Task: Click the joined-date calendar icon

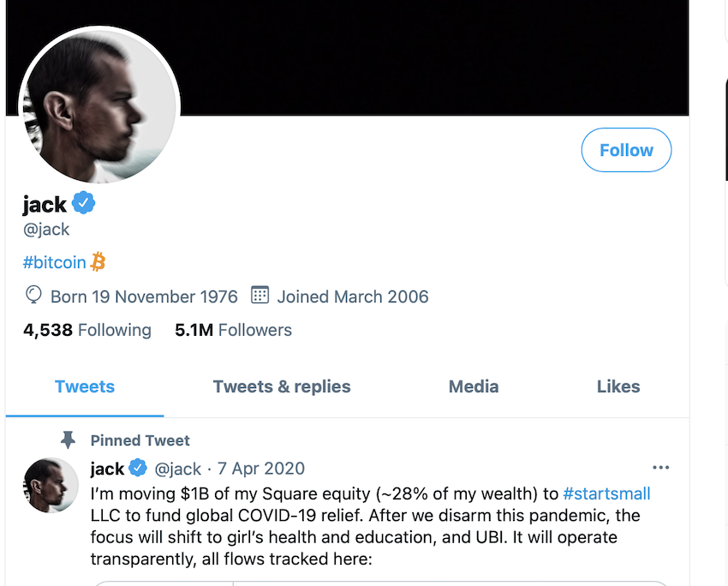Action: [260, 296]
